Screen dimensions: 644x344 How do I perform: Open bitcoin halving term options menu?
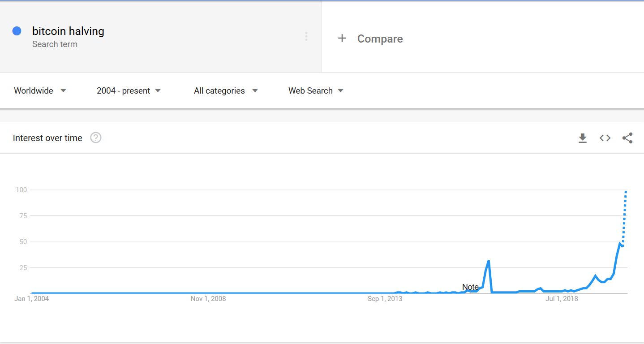coord(306,36)
